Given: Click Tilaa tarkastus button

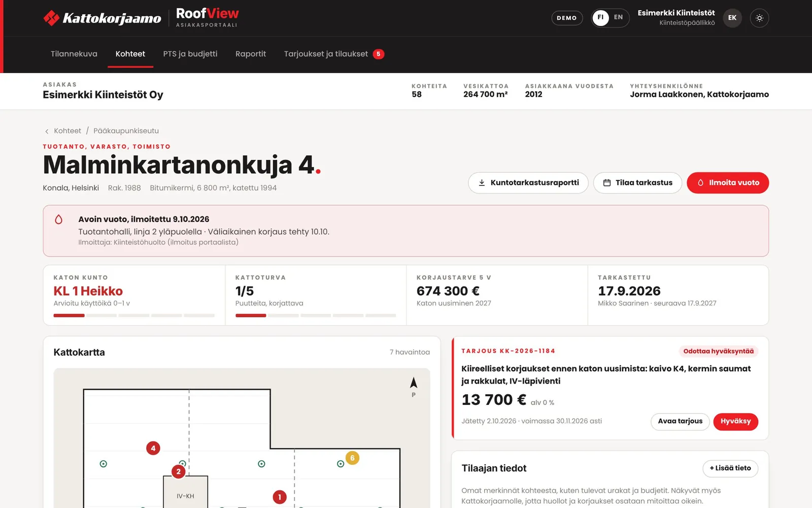Looking at the screenshot, I should tap(637, 183).
